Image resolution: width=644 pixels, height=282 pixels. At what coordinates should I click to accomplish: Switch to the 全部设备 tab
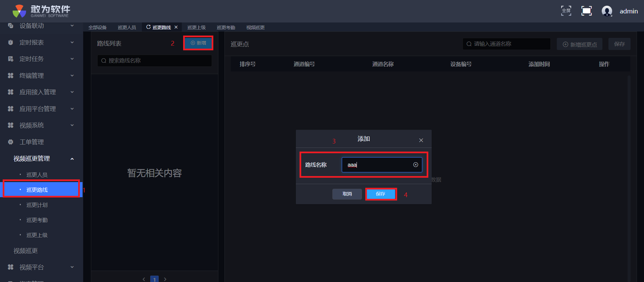98,27
